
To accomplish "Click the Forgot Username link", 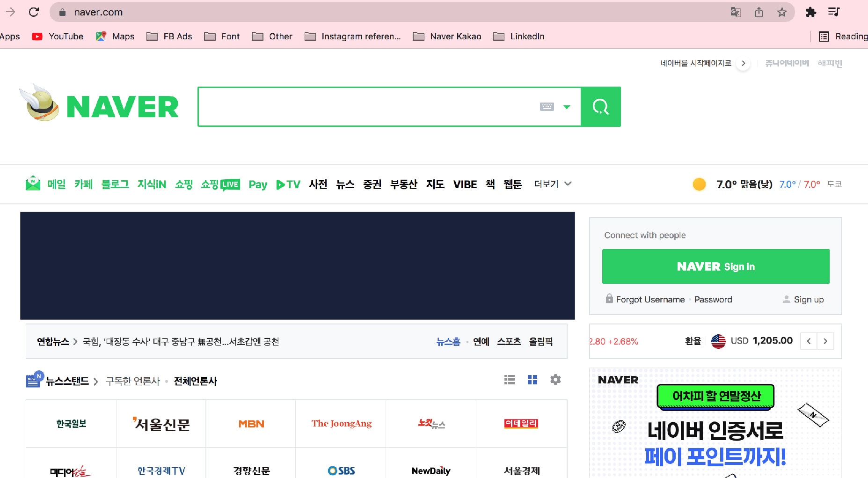I will click(x=650, y=300).
